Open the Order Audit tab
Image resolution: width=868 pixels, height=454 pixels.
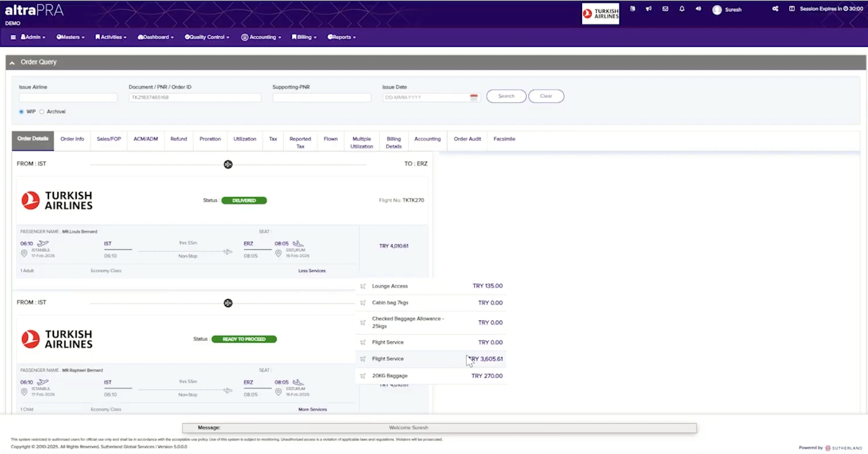[x=467, y=139]
